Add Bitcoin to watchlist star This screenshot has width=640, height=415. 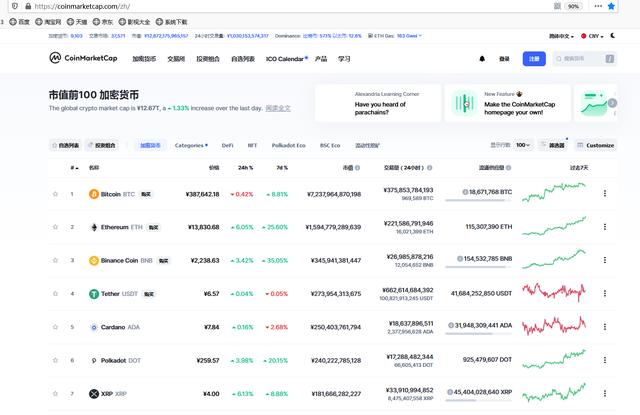point(55,194)
